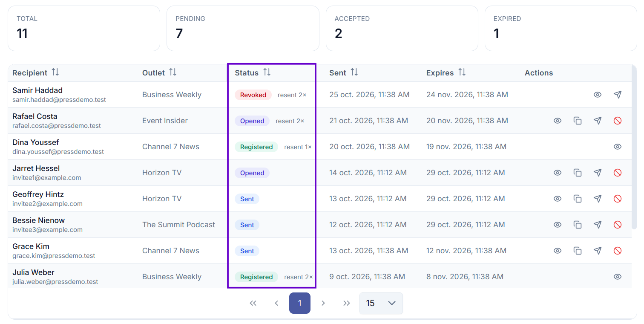
Task: Click email samir.haddad@pressdemo.test
Action: pos(59,100)
